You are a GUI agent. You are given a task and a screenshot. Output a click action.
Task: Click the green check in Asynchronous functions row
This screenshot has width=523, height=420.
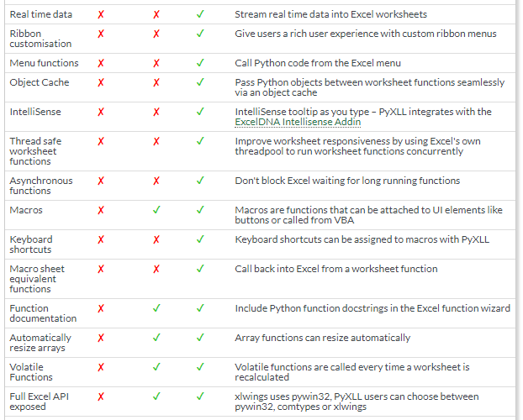click(x=200, y=181)
